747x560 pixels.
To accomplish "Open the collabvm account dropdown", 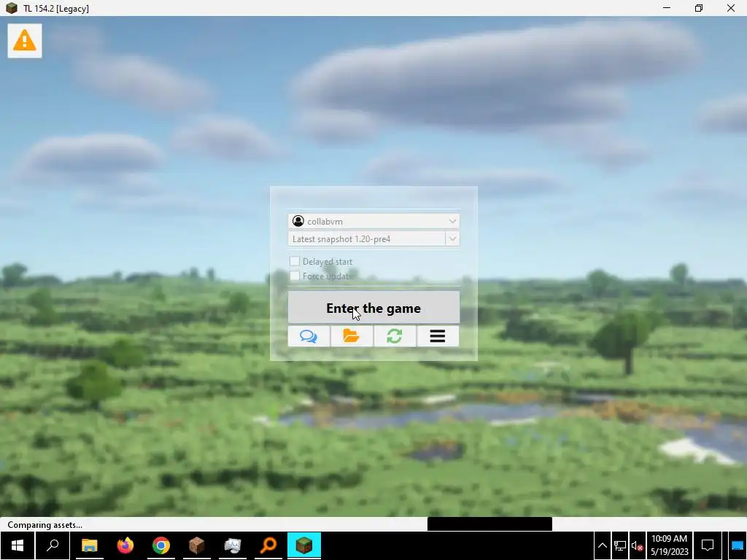I will point(373,221).
